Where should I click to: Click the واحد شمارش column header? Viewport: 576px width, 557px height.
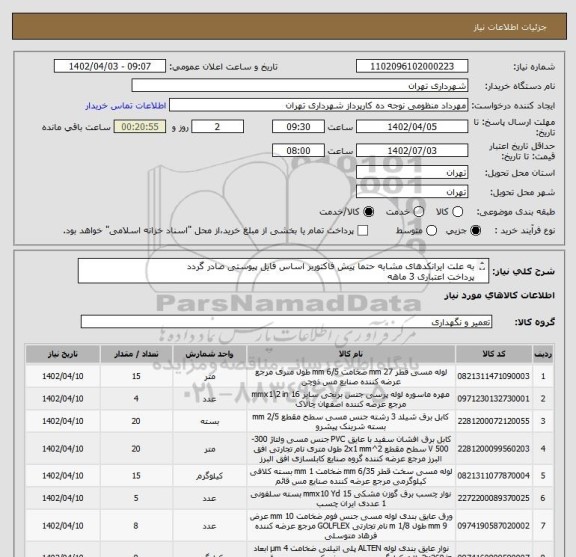[210, 354]
